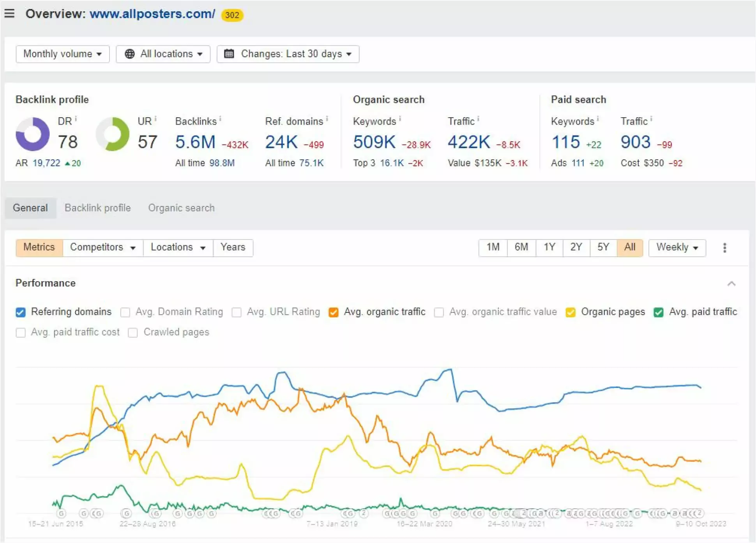
Task: Click Domain Rating score 78
Action: click(x=68, y=142)
